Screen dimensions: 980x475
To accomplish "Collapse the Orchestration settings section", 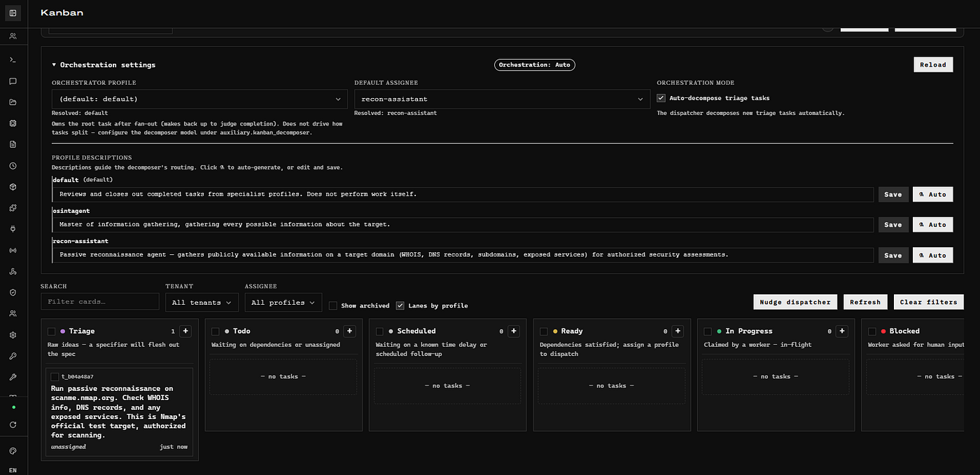I will click(x=104, y=64).
